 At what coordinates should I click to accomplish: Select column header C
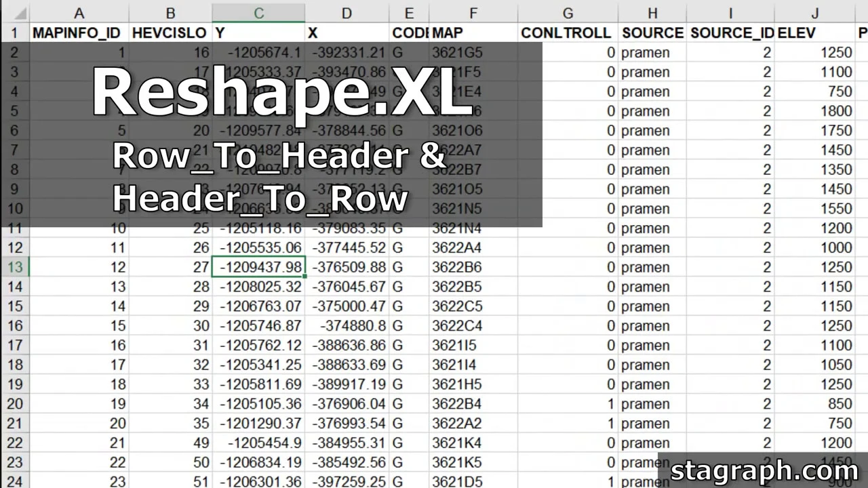[x=258, y=13]
